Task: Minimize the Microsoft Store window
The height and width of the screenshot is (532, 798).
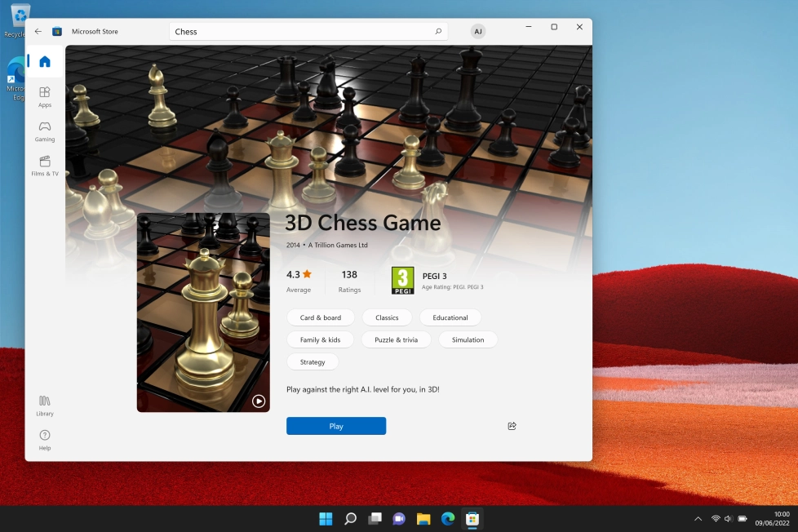Action: tap(529, 27)
